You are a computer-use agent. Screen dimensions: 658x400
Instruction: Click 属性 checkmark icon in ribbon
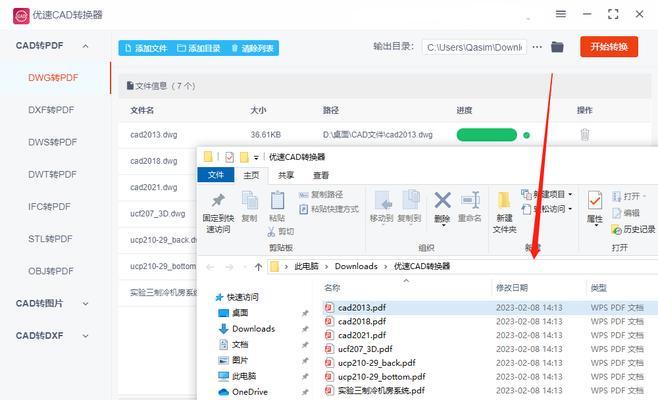pos(595,200)
